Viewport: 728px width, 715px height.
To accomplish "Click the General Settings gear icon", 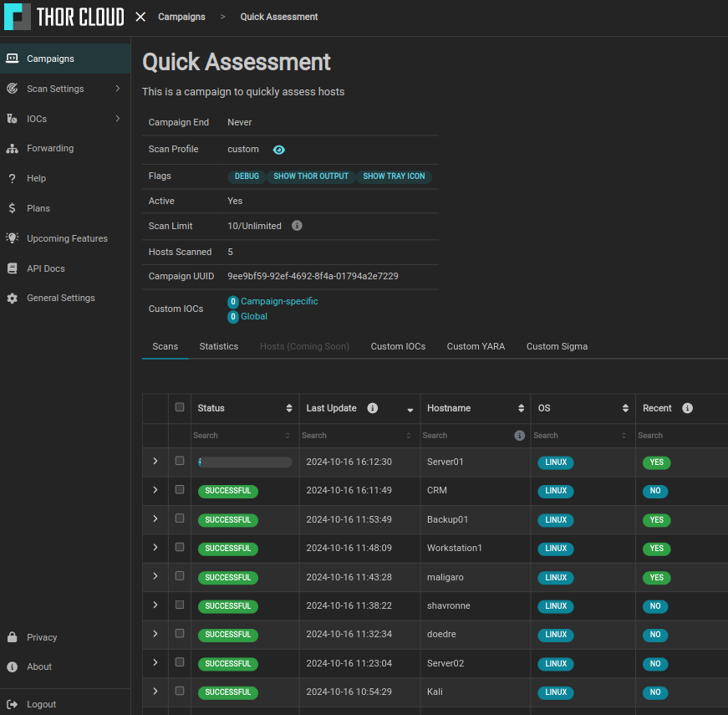I will (13, 299).
